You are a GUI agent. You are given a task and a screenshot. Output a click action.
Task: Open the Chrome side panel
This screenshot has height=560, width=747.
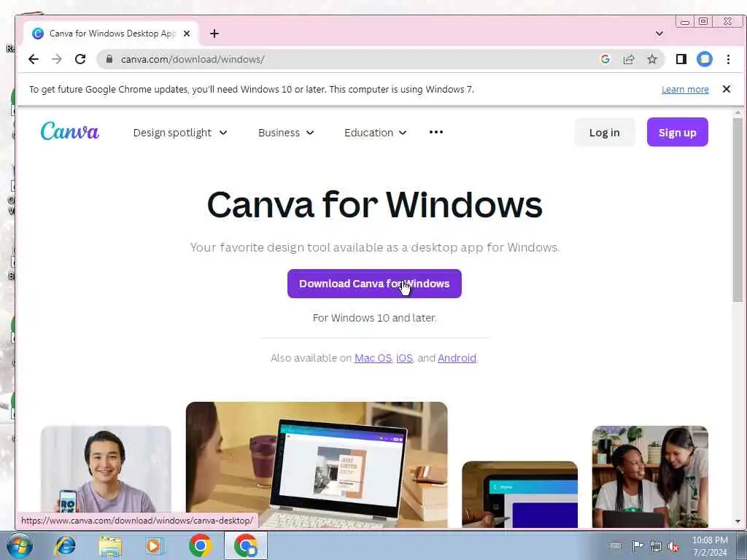681,59
